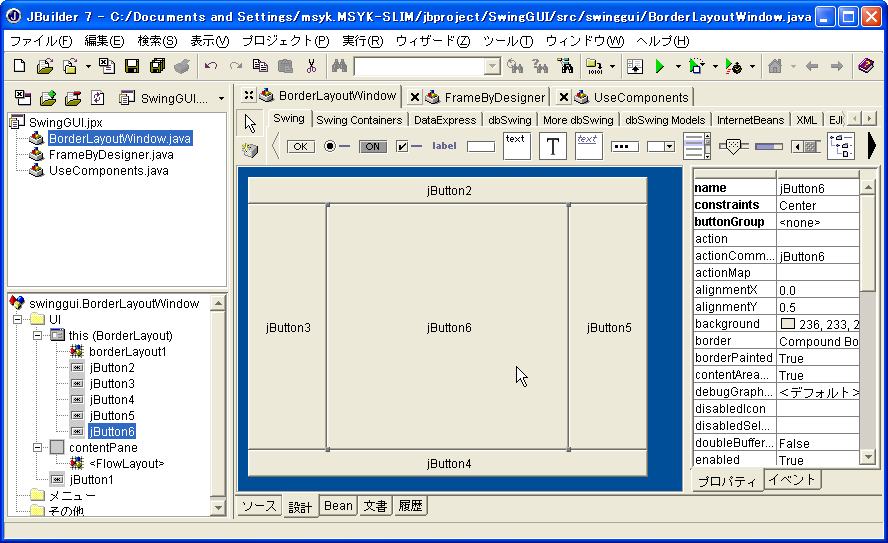Switch to the ソース view tab
The image size is (888, 543).
pyautogui.click(x=260, y=506)
